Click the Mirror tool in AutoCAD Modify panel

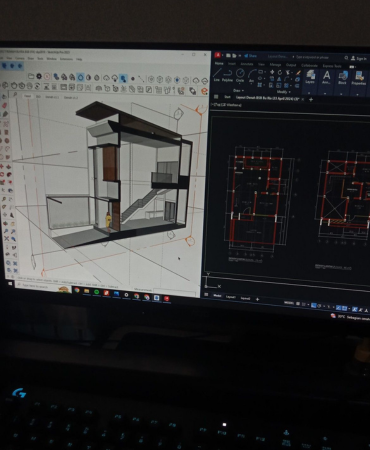pyautogui.click(x=279, y=79)
